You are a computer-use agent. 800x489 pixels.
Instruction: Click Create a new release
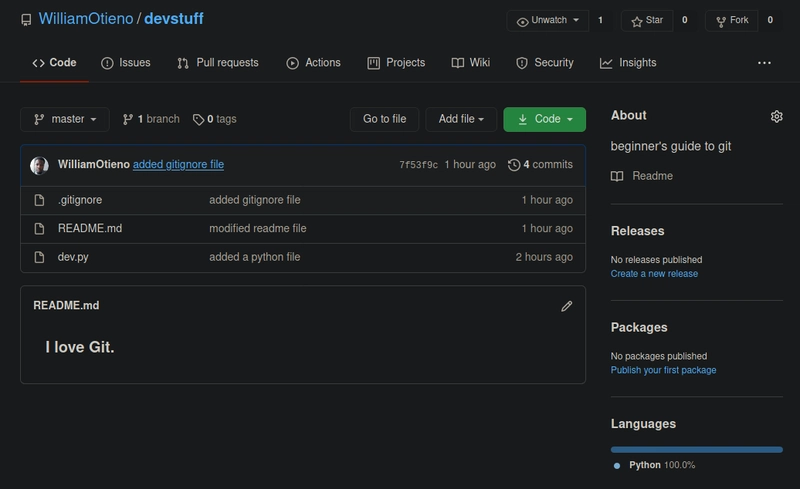point(654,274)
